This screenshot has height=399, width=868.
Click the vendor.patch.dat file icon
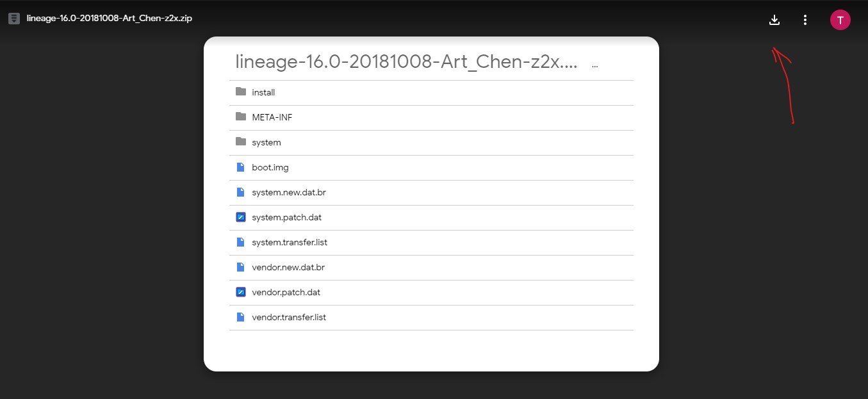[x=241, y=292]
